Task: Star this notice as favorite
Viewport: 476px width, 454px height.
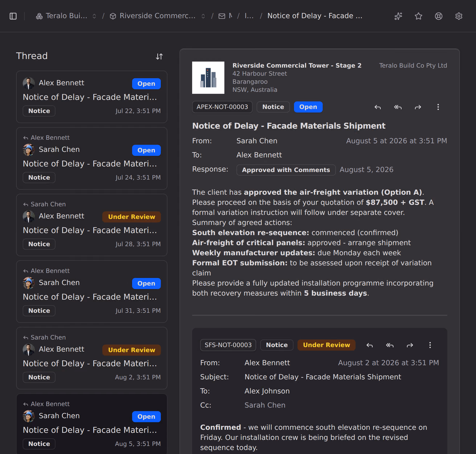Action: (x=419, y=16)
